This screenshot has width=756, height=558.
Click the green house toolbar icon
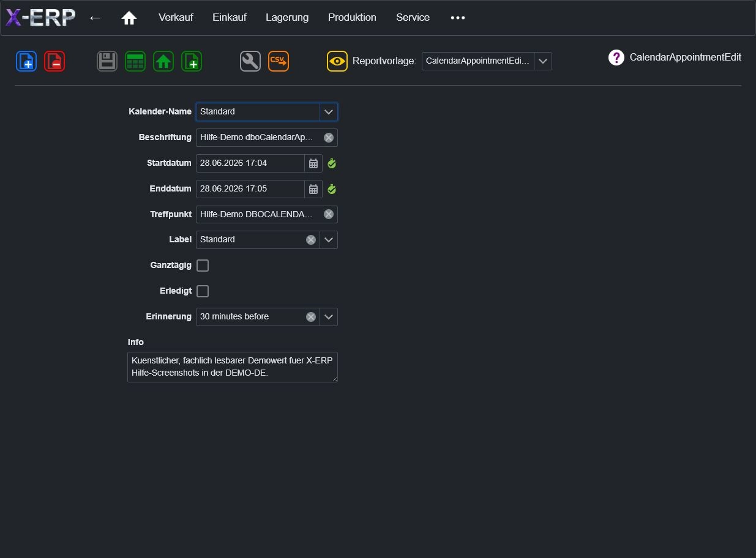click(163, 61)
